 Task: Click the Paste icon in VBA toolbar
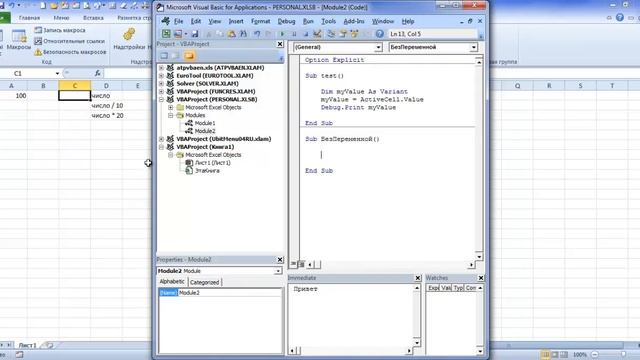pyautogui.click(x=231, y=34)
